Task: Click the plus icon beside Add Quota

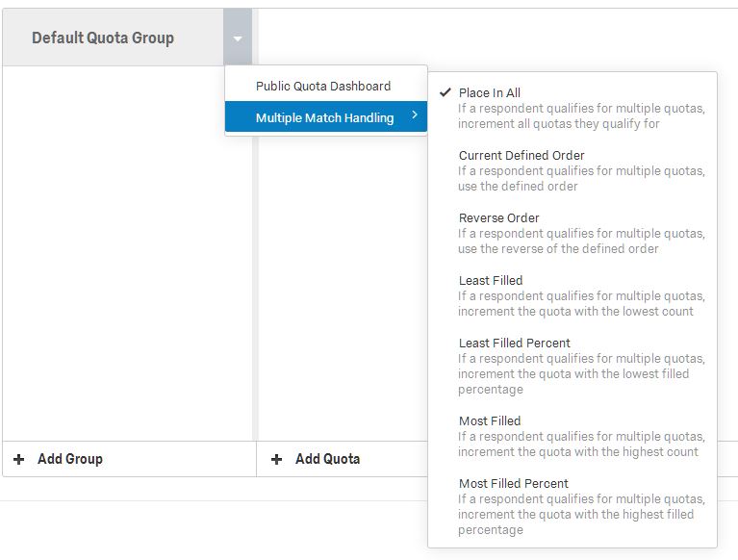Action: (x=277, y=459)
